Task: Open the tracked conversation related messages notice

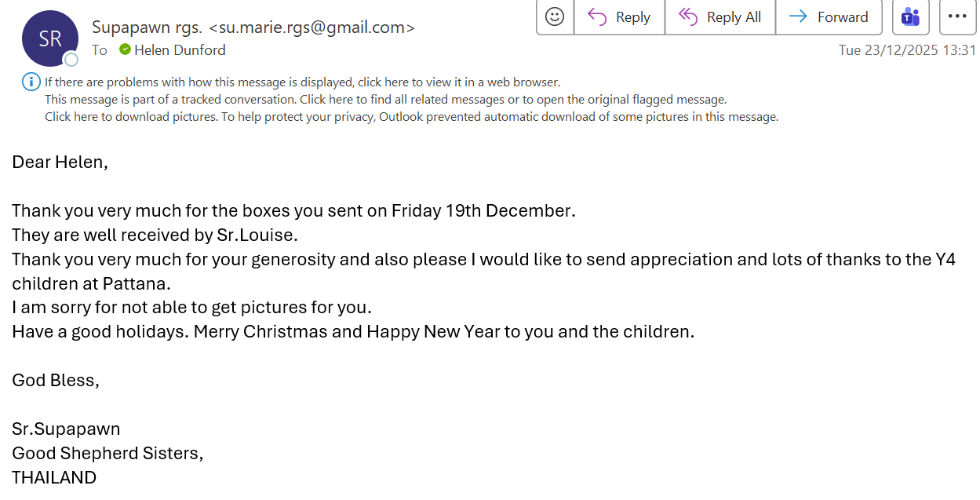Action: click(x=385, y=100)
